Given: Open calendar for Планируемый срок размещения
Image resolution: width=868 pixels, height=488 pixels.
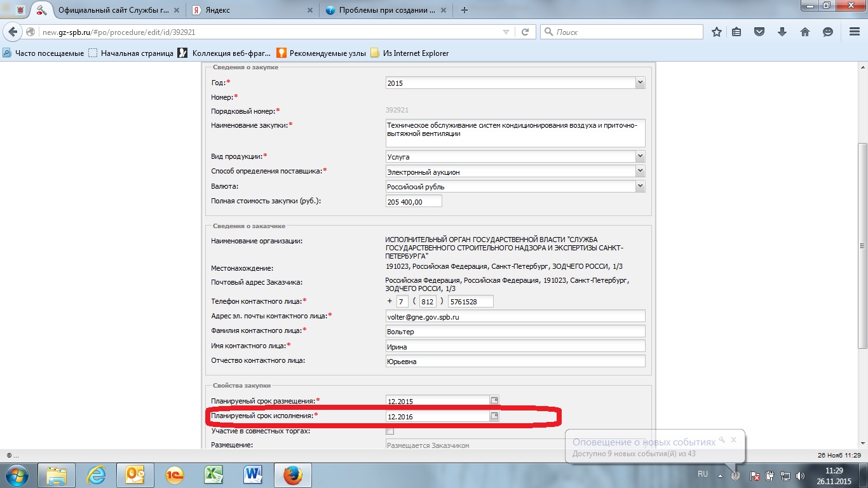Looking at the screenshot, I should 494,400.
